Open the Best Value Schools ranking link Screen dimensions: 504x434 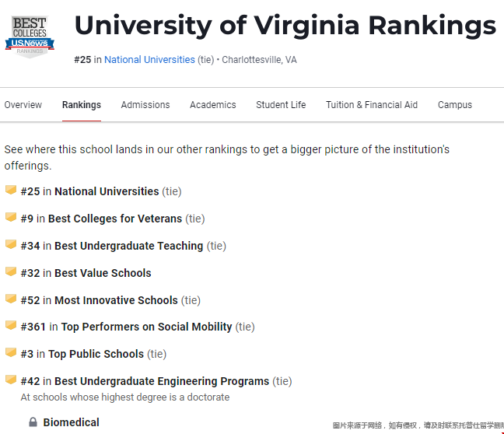coord(103,273)
